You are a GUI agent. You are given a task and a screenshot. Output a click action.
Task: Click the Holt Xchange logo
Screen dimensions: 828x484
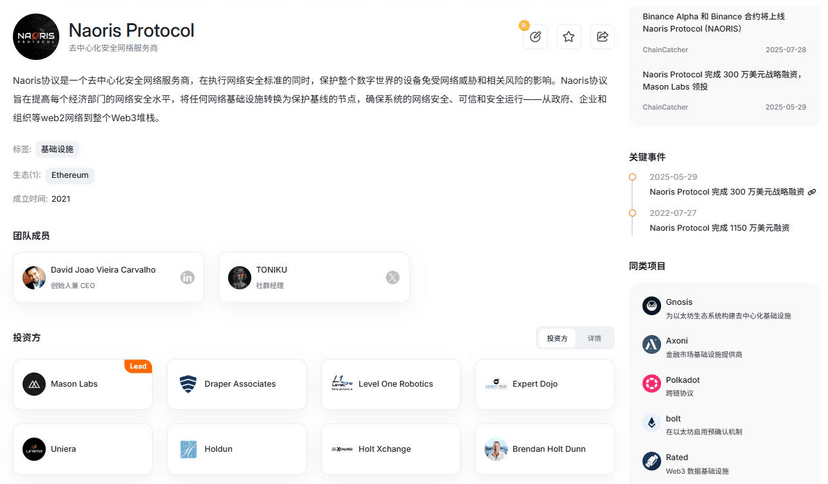pos(342,449)
